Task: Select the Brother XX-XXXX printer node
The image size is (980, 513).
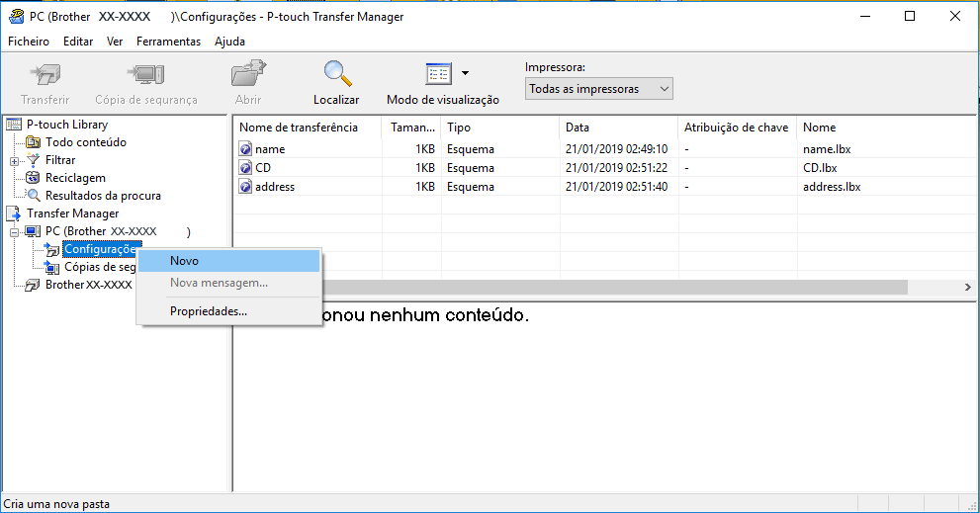Action: click(x=89, y=285)
